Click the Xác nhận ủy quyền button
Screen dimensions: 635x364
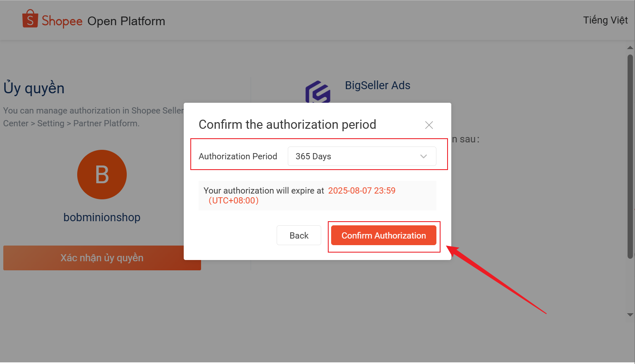(x=102, y=258)
